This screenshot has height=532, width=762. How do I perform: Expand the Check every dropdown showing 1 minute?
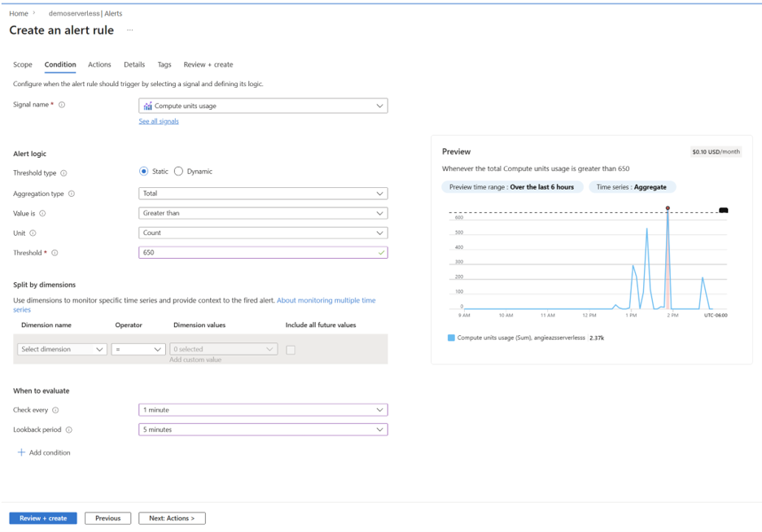click(263, 410)
